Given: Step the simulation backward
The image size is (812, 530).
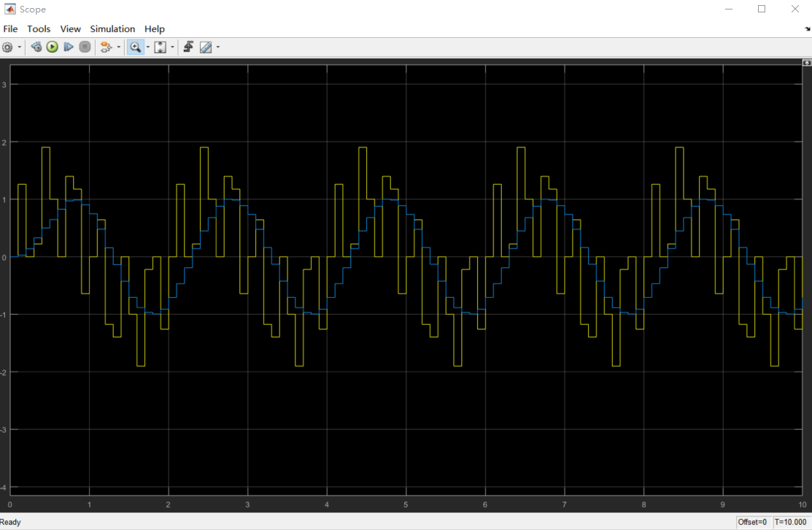Looking at the screenshot, I should point(36,47).
